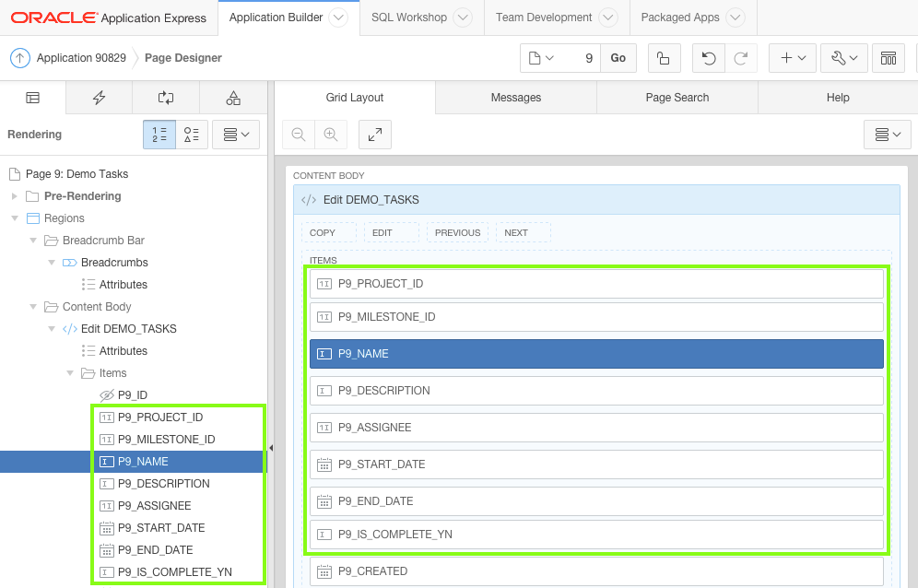This screenshot has width=918, height=588.
Task: Select the Help tab
Action: pos(838,98)
